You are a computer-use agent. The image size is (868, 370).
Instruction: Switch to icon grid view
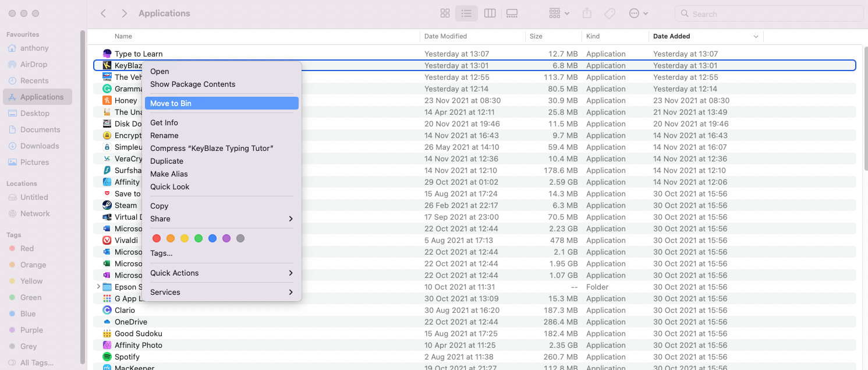click(x=445, y=13)
